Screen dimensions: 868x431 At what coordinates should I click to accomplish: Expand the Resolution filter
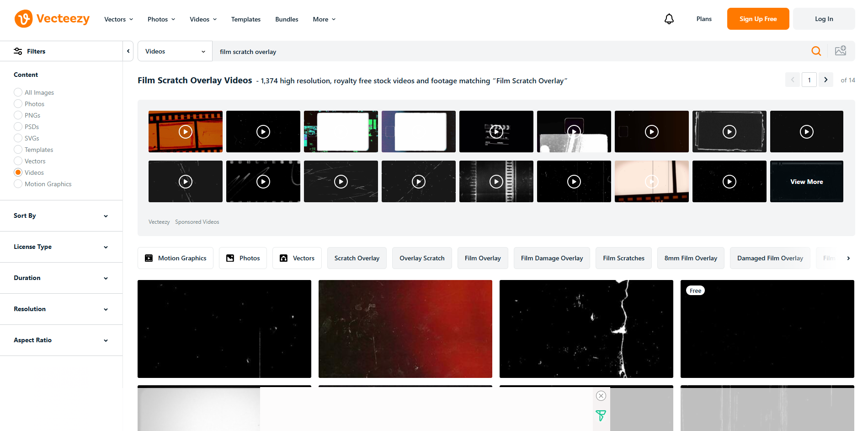(x=61, y=309)
